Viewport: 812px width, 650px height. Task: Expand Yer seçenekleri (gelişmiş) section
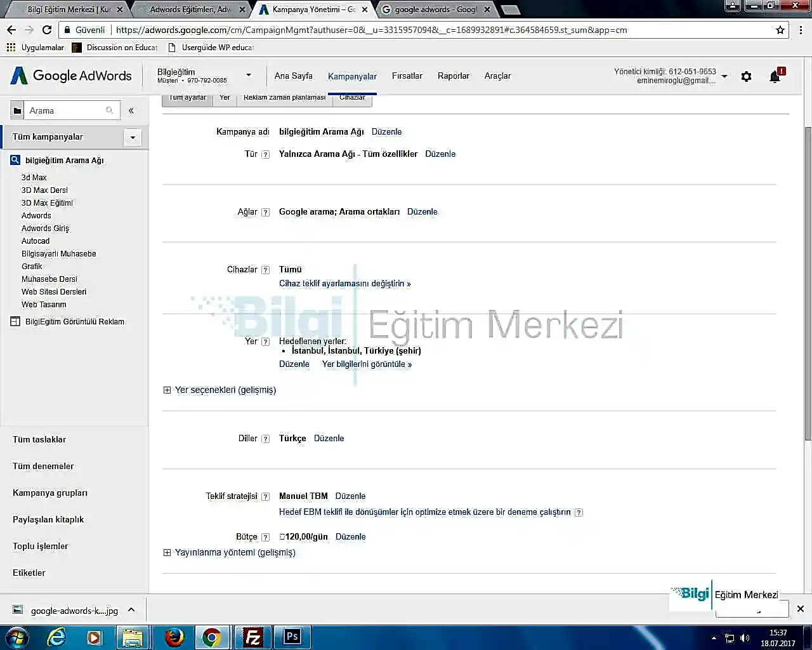point(167,390)
